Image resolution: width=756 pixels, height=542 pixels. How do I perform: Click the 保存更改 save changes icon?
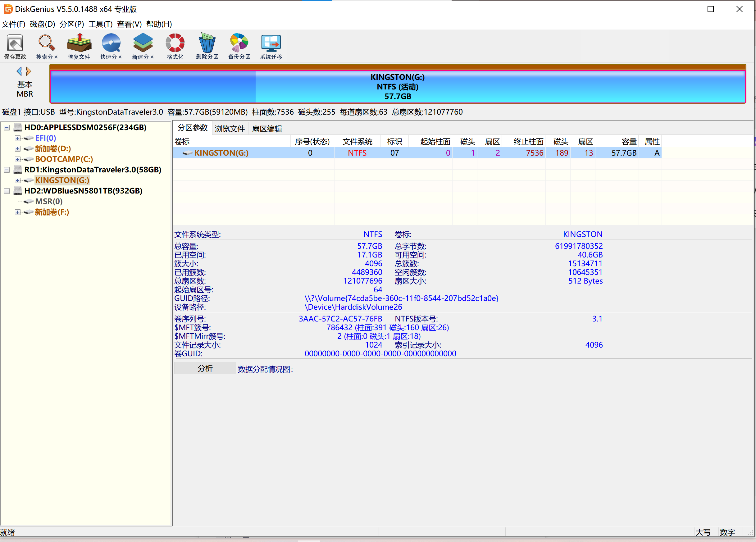[15, 43]
